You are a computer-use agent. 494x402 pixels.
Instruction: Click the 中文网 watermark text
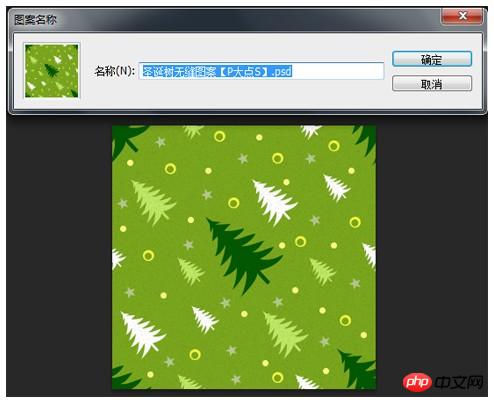pos(459,382)
